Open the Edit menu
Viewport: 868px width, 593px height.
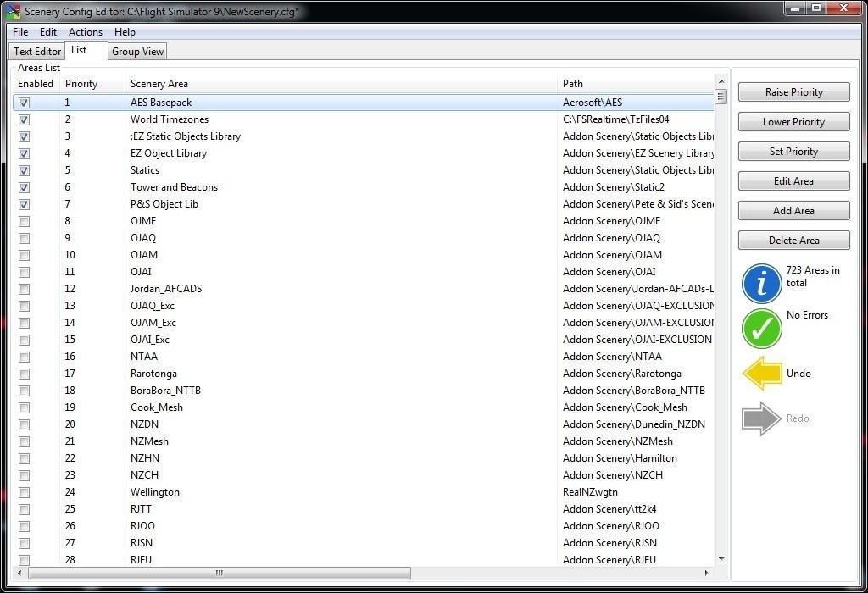click(48, 32)
